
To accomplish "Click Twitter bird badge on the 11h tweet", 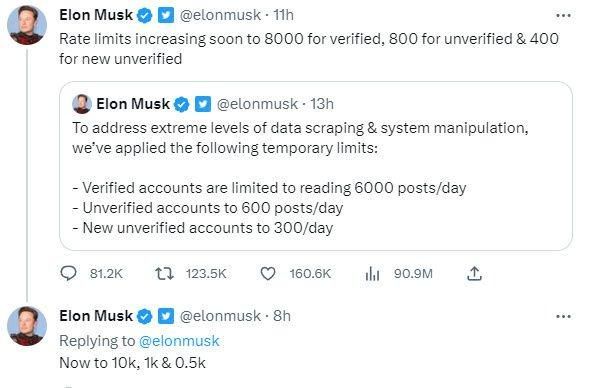I will click(166, 15).
